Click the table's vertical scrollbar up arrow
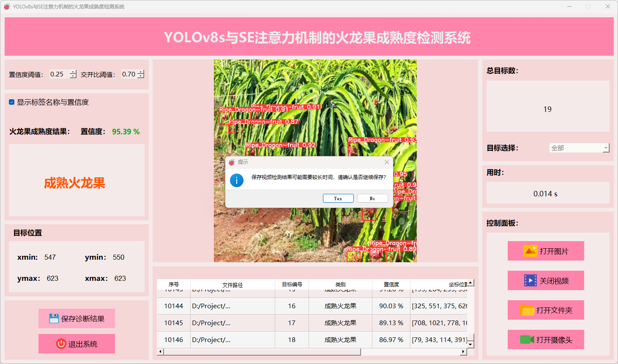 pyautogui.click(x=470, y=283)
